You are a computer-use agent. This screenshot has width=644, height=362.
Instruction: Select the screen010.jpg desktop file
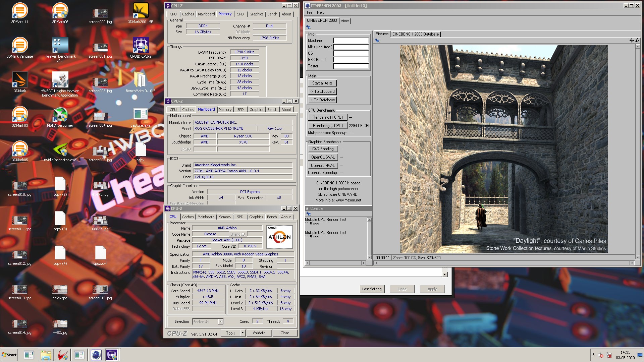pyautogui.click(x=20, y=188)
